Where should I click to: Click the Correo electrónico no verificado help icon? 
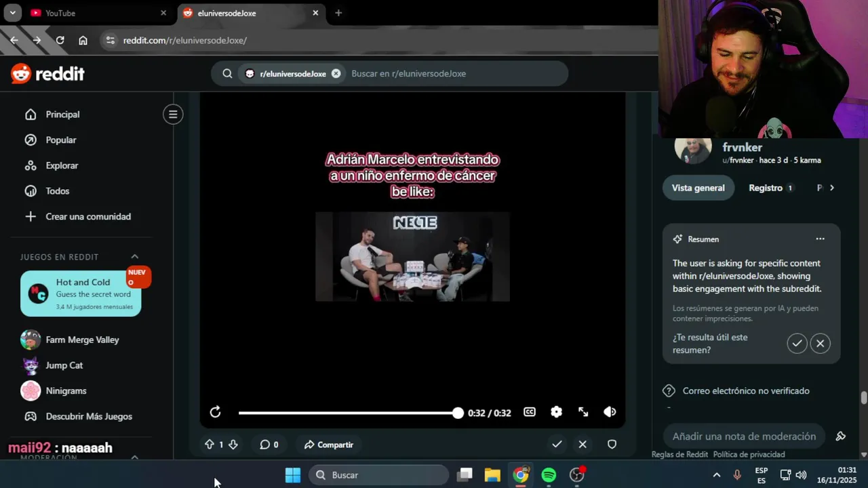[669, 391]
